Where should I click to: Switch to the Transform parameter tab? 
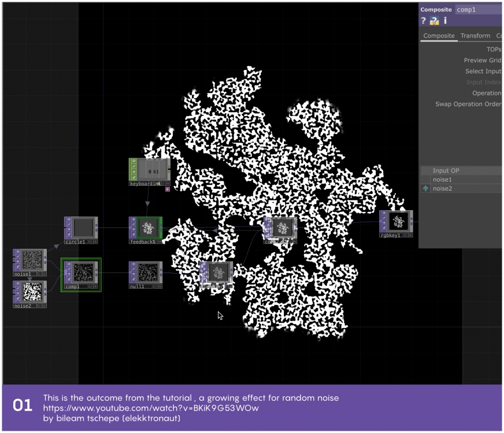(x=475, y=36)
